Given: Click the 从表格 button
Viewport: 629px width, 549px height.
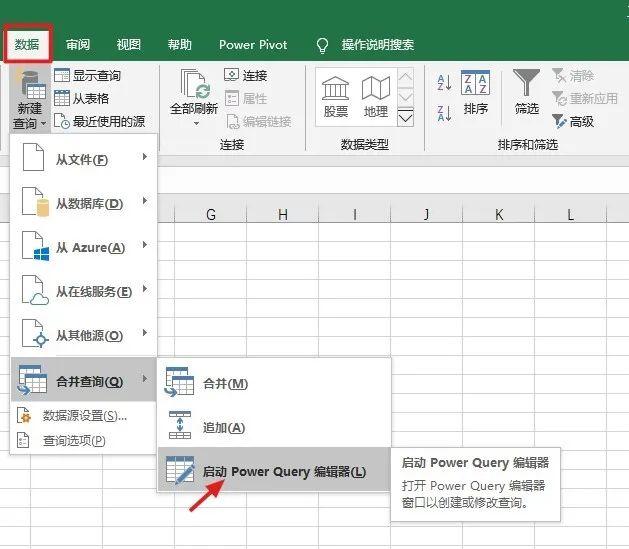Looking at the screenshot, I should click(81, 98).
